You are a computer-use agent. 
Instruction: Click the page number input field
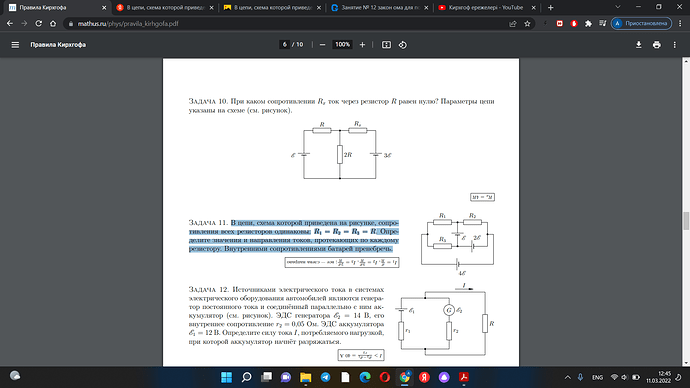tap(285, 44)
